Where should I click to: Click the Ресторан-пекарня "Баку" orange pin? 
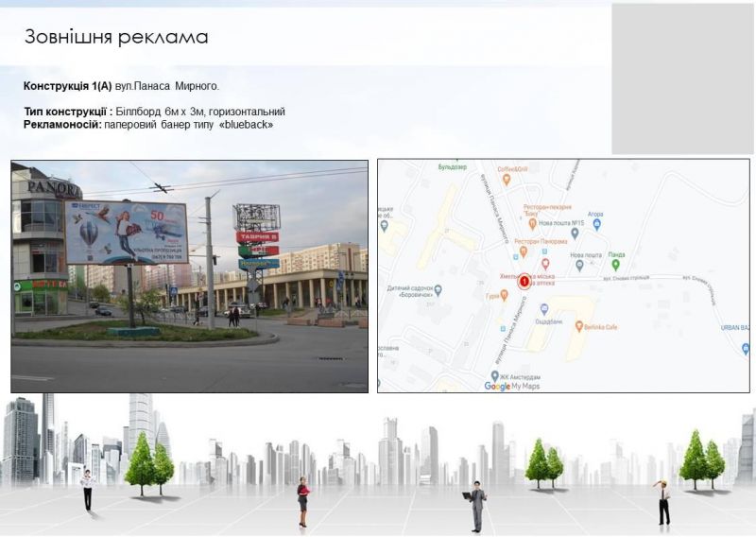(x=532, y=224)
